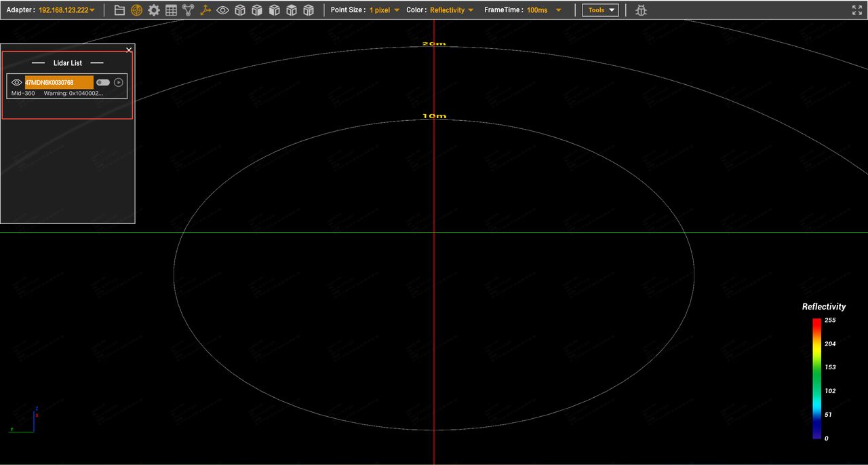Close the Lidar List panel
The image size is (868, 465).
pos(129,50)
